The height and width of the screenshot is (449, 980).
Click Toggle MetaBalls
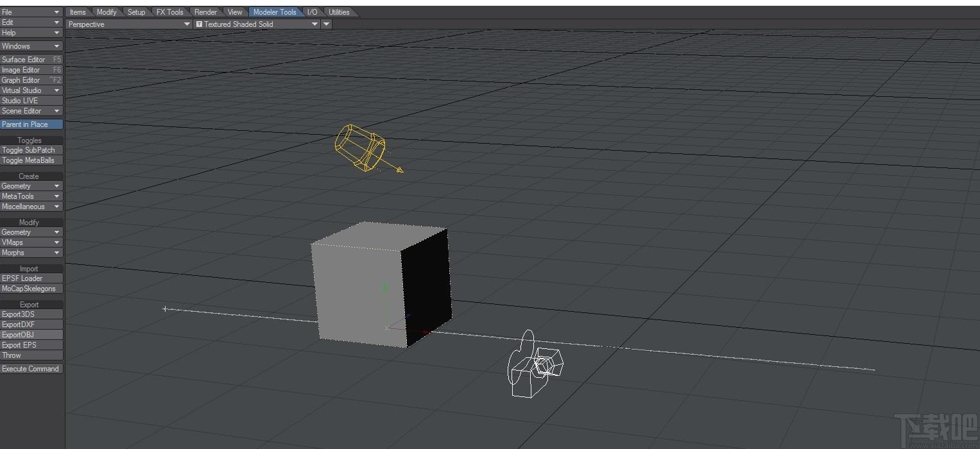tap(31, 160)
